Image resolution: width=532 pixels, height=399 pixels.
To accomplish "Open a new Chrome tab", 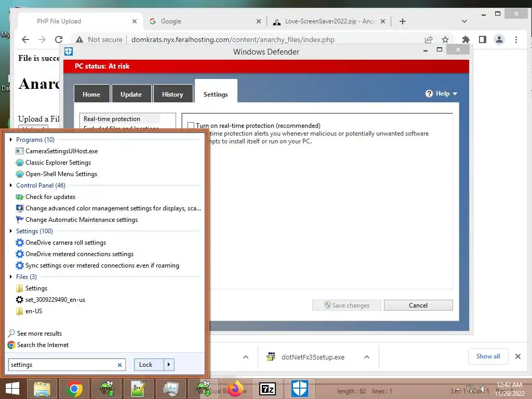I will coord(403,21).
